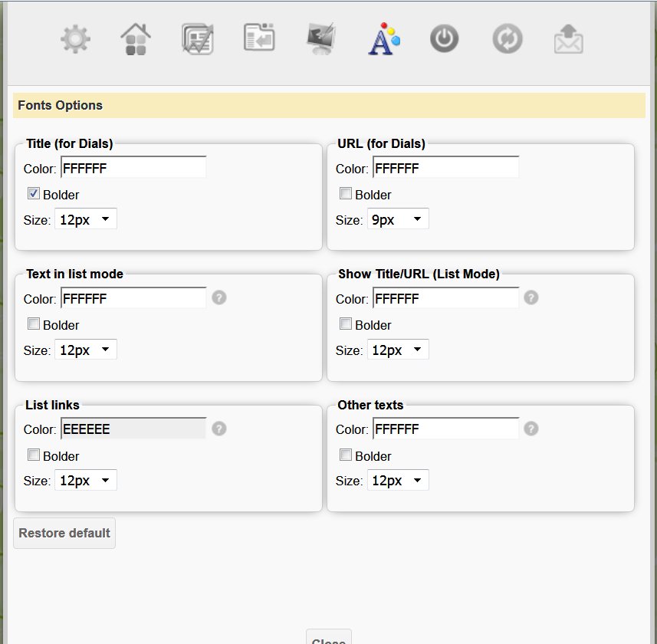Viewport: 657px width, 644px height.
Task: Click the power button icon
Action: click(444, 39)
